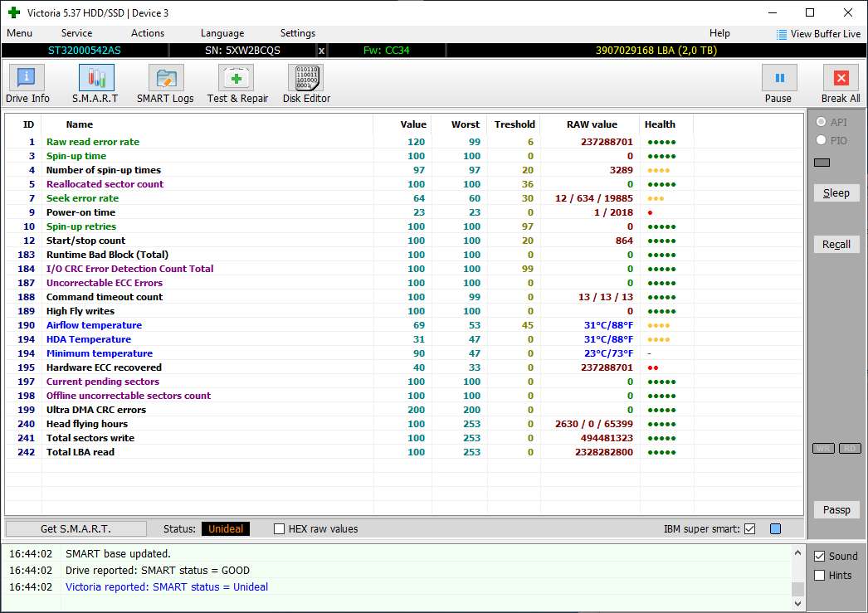
Task: Click the blue square color indicator
Action: (x=776, y=529)
